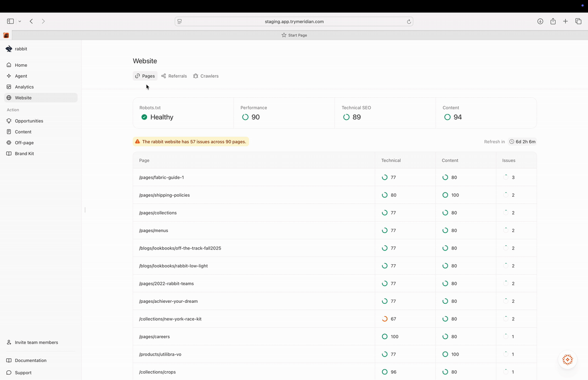Select the Start Page tab
Viewport: 588px width, 380px height.
point(294,35)
